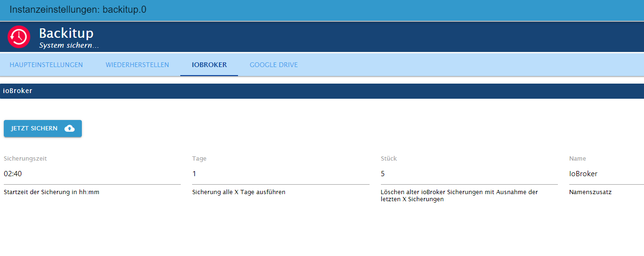Image resolution: width=644 pixels, height=256 pixels.
Task: Click the 'Name' field label
Action: (578, 159)
